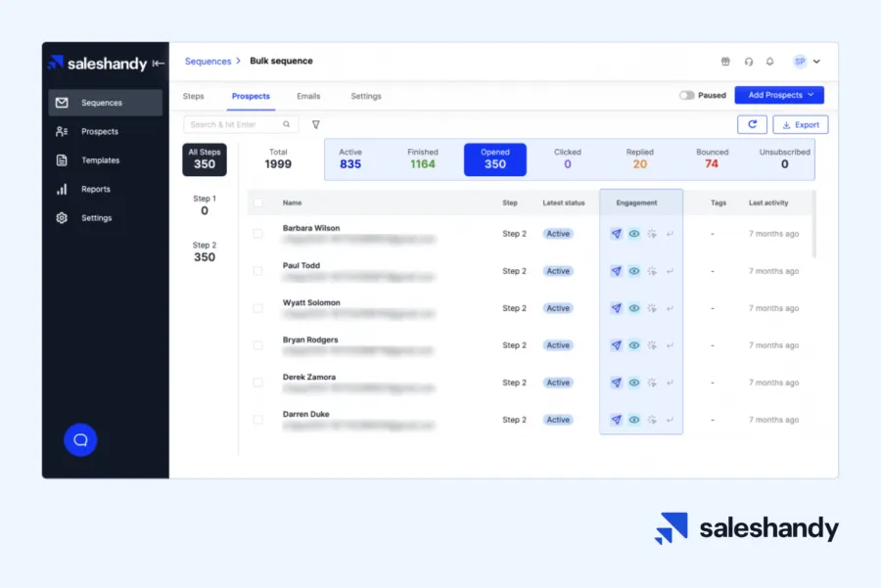Click Barbara Wilson's sent paper-plane icon
The width and height of the screenshot is (881, 588).
(617, 234)
